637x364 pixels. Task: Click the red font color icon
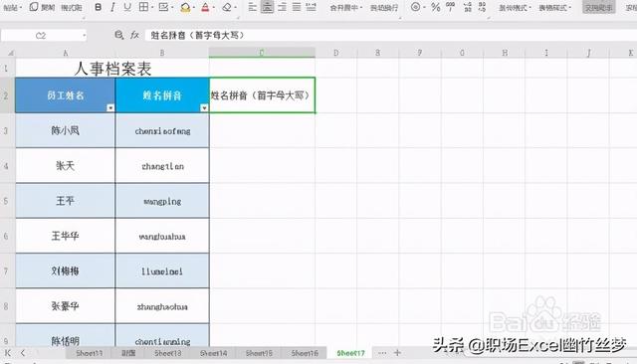pos(205,7)
